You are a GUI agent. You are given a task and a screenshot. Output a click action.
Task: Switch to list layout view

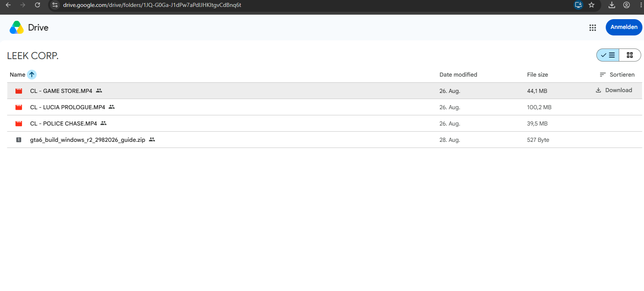point(608,55)
